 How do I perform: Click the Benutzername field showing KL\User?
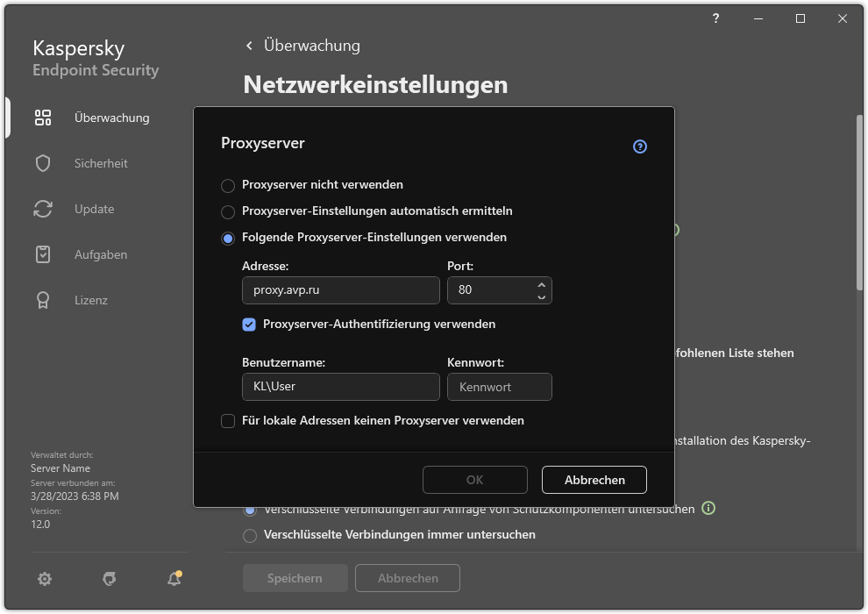(340, 387)
